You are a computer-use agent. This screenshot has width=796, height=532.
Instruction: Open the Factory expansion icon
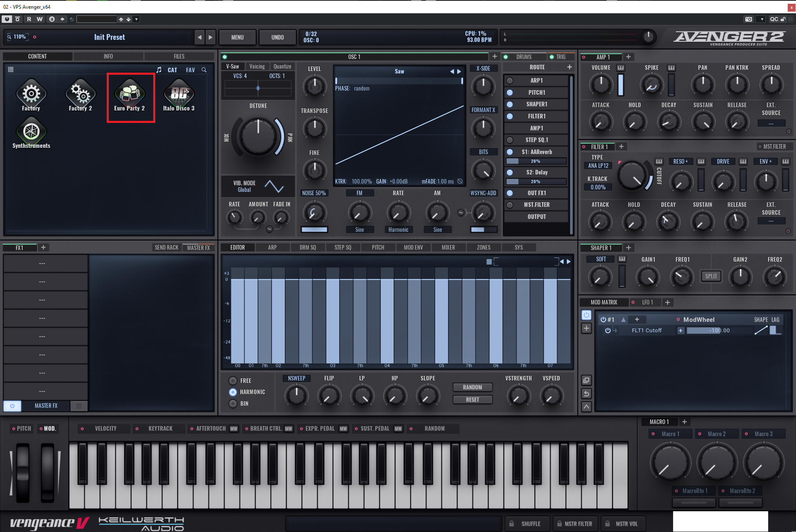tap(31, 94)
